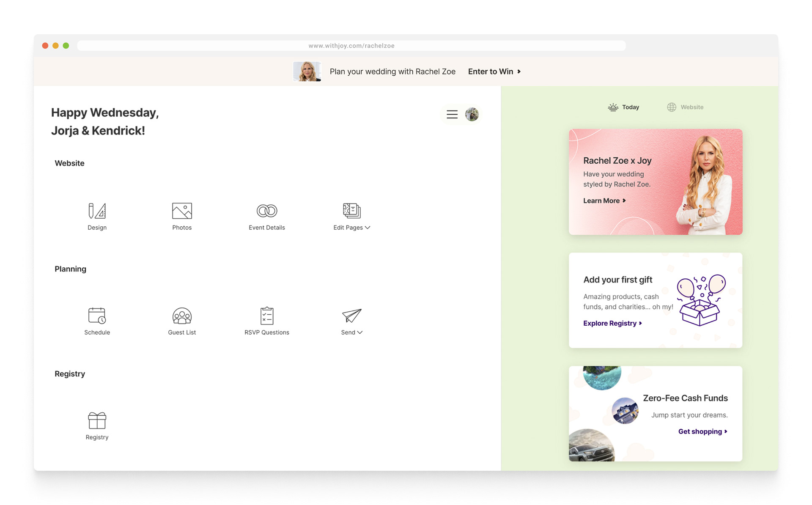Click the Event Details rings icon
The width and height of the screenshot is (812, 505).
[x=266, y=211]
